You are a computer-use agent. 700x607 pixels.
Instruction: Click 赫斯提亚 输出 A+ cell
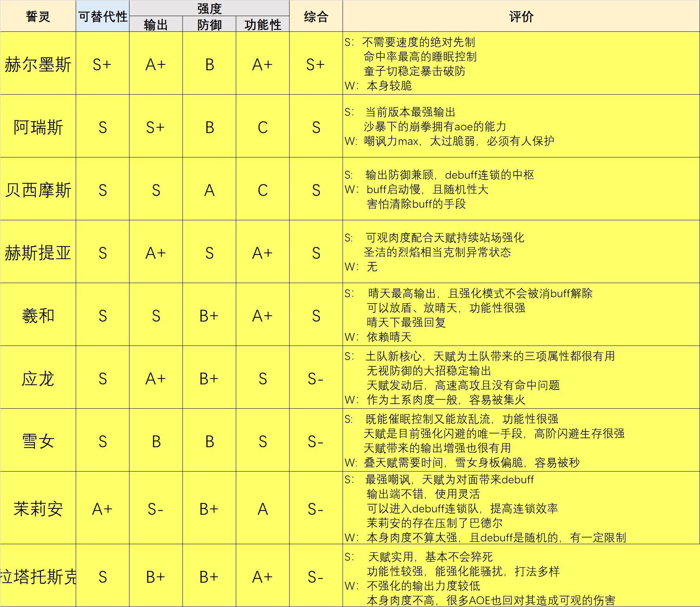pos(156,252)
